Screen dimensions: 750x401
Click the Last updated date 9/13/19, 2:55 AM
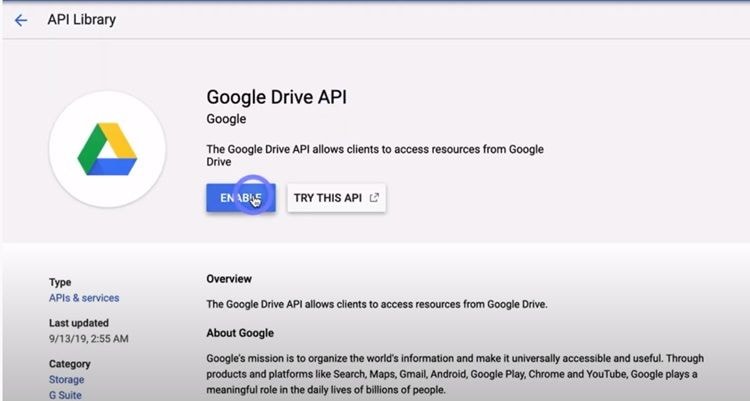[88, 339]
